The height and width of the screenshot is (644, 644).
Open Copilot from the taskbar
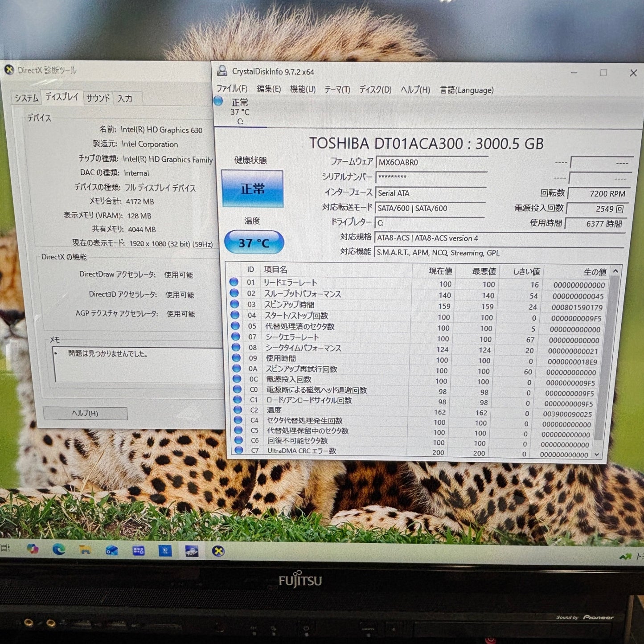[33, 549]
